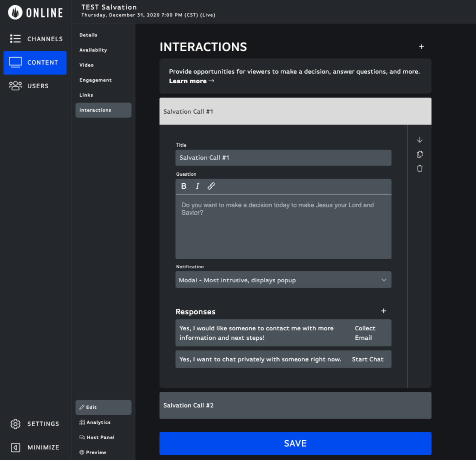Image resolution: width=476 pixels, height=460 pixels.
Task: Save the interactions
Action: coord(295,443)
